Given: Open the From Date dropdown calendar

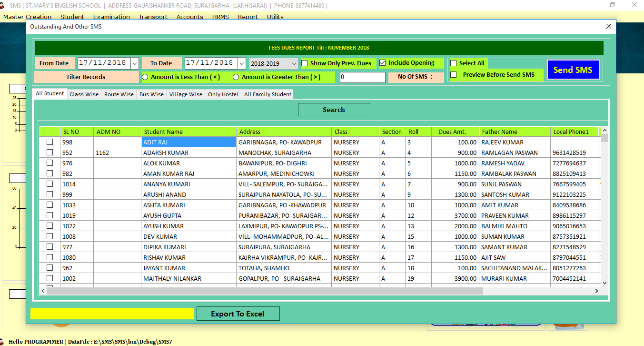Looking at the screenshot, I should tap(134, 63).
